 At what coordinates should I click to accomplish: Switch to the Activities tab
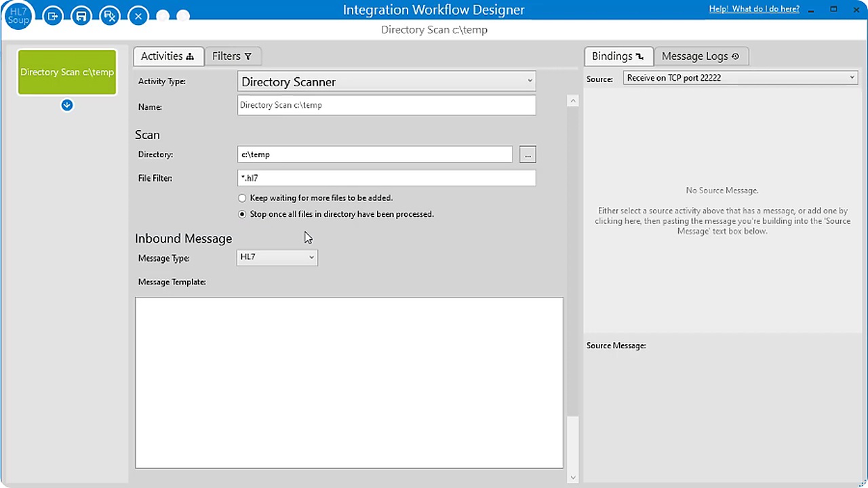(167, 56)
